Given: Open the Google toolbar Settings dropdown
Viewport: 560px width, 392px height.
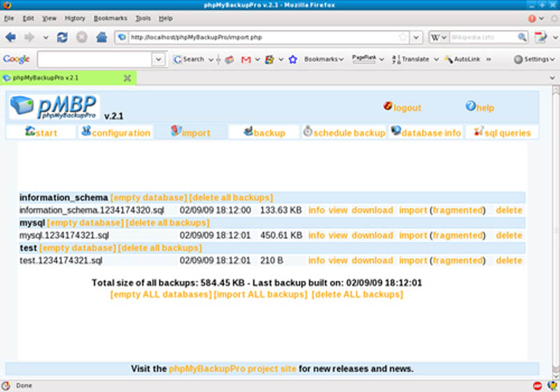Looking at the screenshot, I should pos(534,59).
